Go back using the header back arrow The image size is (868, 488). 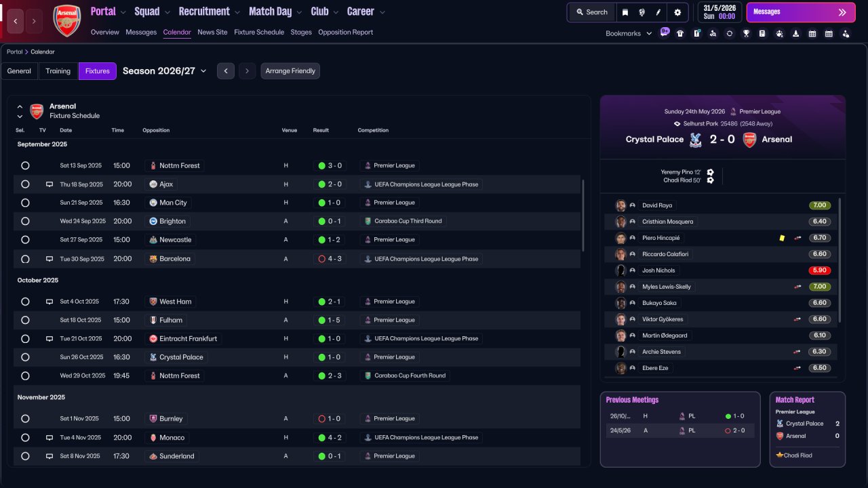(16, 21)
